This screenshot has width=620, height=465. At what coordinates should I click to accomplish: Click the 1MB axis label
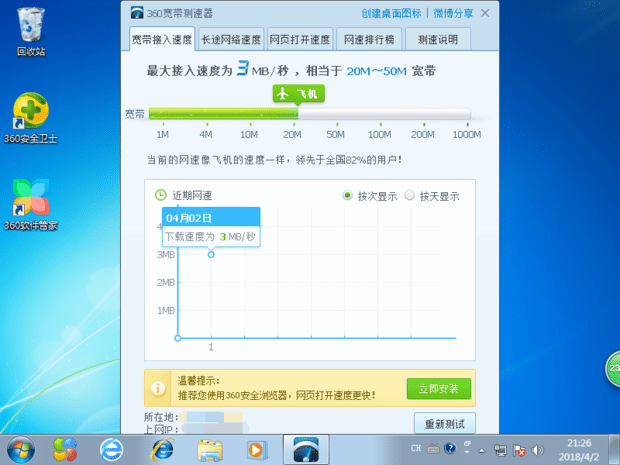click(x=166, y=310)
